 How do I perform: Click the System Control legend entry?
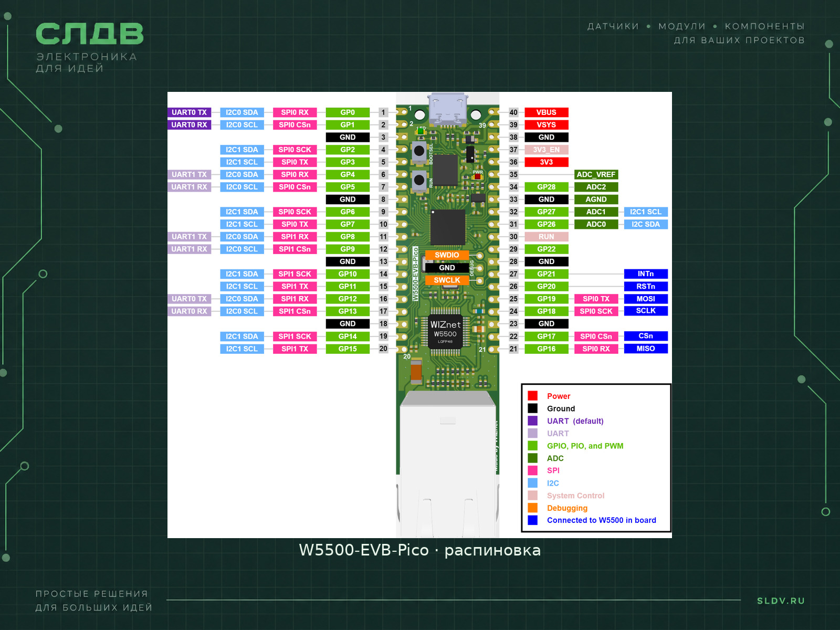575,496
